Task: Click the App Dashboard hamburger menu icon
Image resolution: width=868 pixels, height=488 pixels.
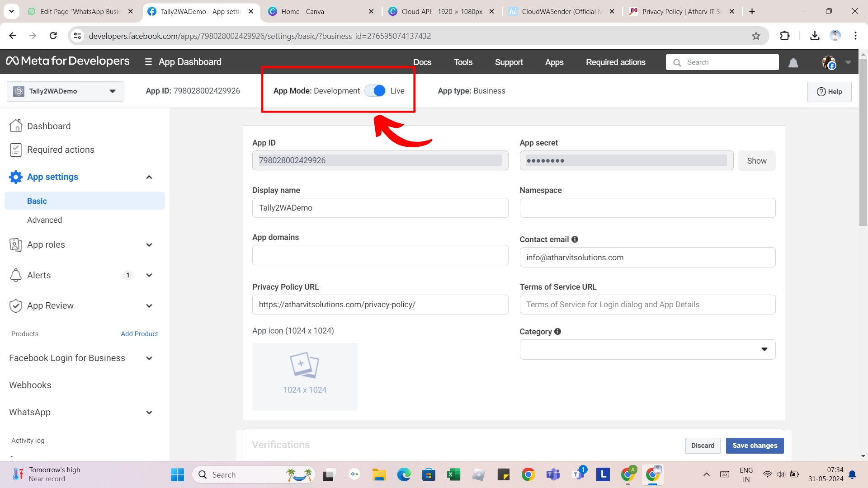Action: pyautogui.click(x=148, y=62)
